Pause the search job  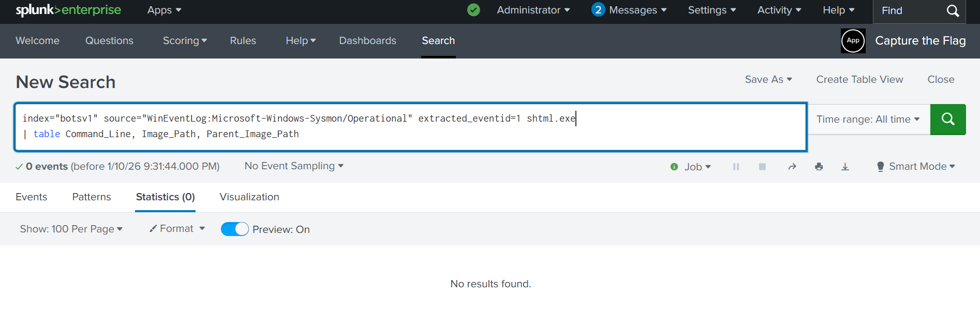click(736, 167)
